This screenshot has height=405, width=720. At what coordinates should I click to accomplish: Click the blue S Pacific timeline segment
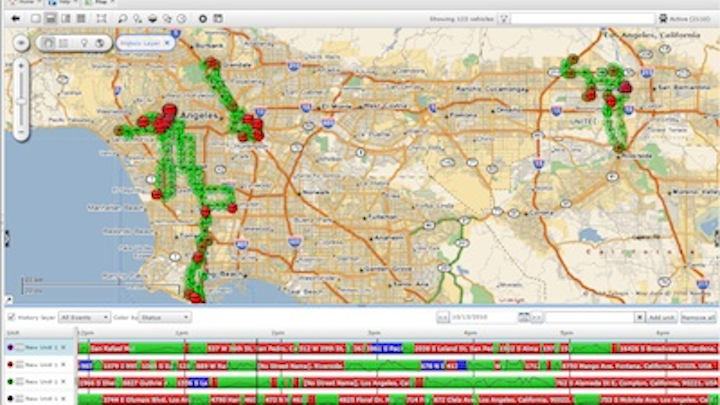click(x=387, y=349)
